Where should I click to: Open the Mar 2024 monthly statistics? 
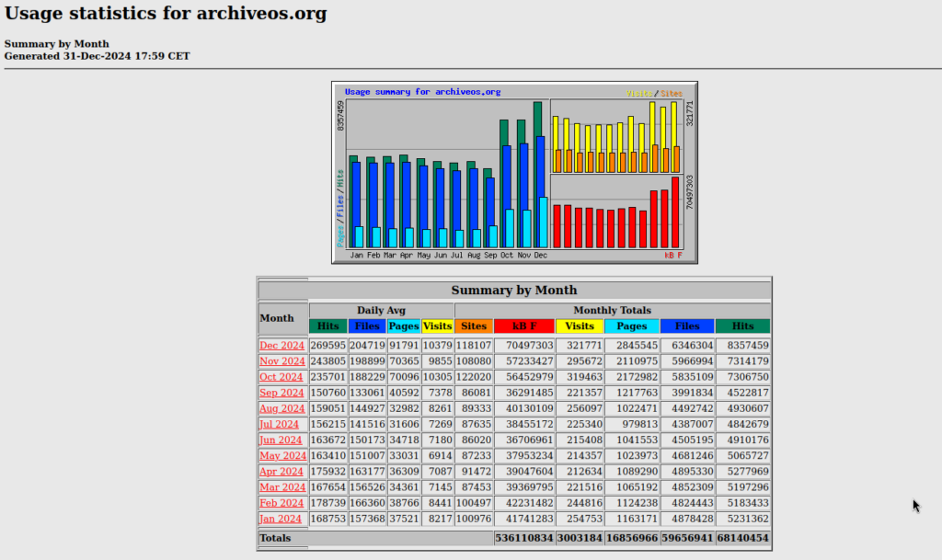(281, 486)
